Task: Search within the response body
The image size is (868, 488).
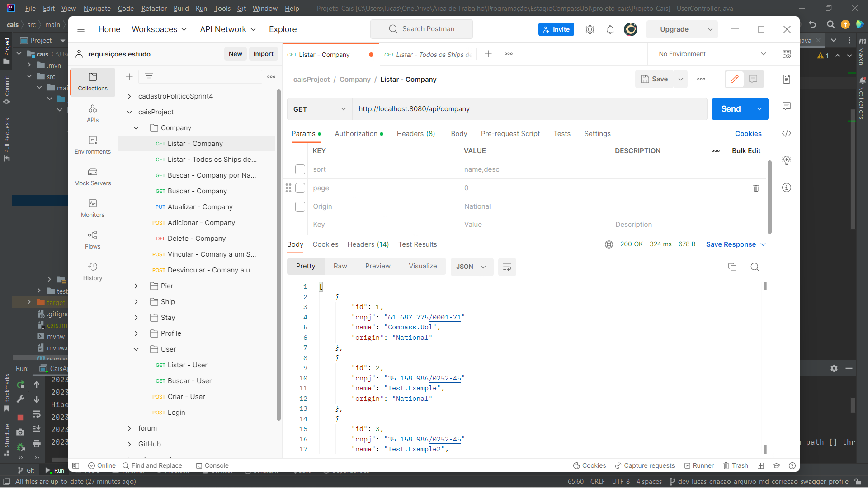Action: point(755,267)
